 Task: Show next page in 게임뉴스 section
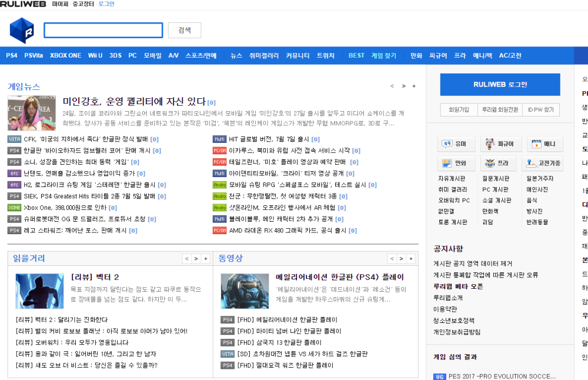[x=403, y=86]
